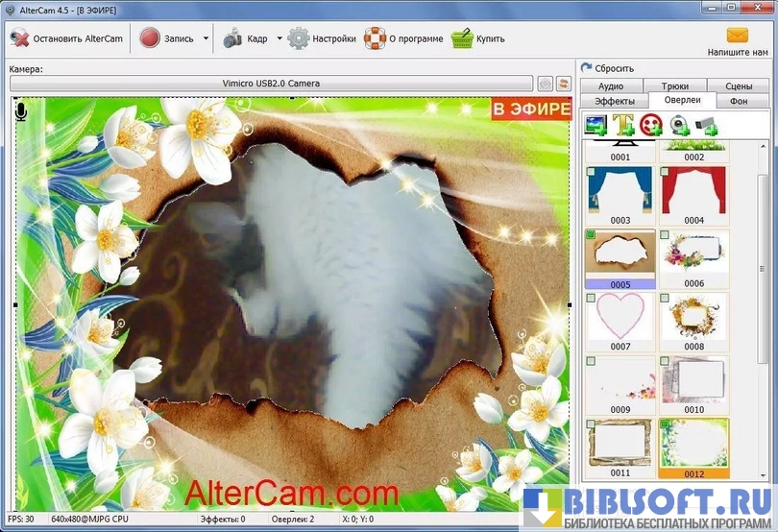Switch to the Эффекты tab
This screenshot has width=778, height=532.
coord(613,100)
